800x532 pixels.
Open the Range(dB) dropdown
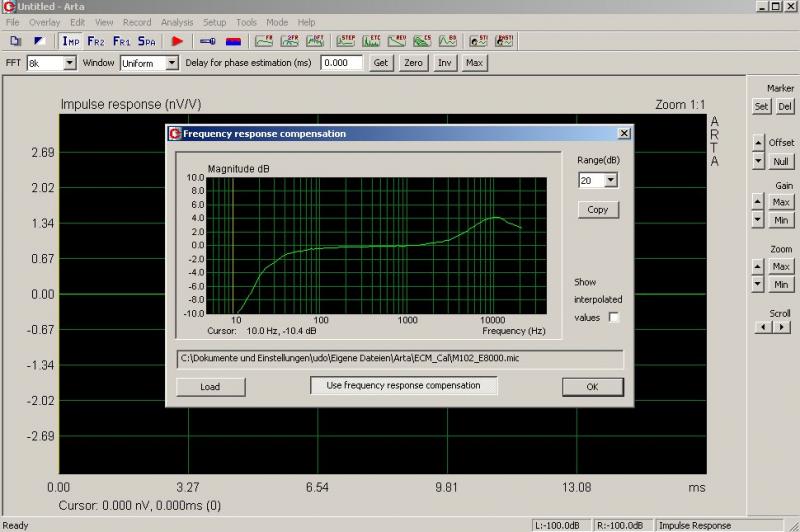pos(611,181)
